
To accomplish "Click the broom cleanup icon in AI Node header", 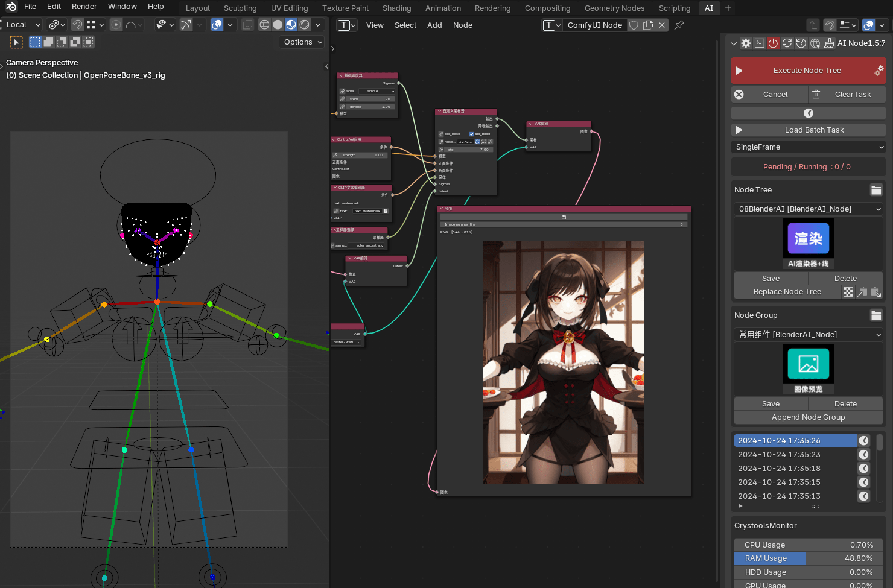I will click(828, 43).
